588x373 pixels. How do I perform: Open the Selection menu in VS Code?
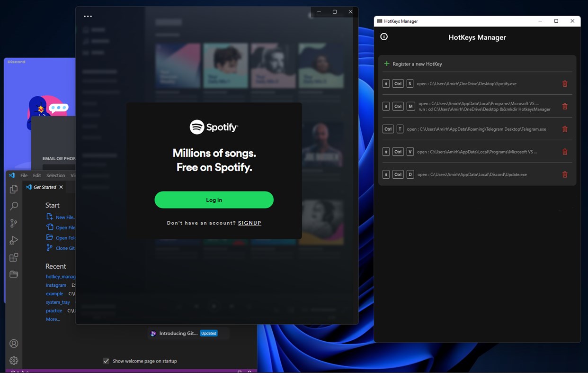(55, 175)
